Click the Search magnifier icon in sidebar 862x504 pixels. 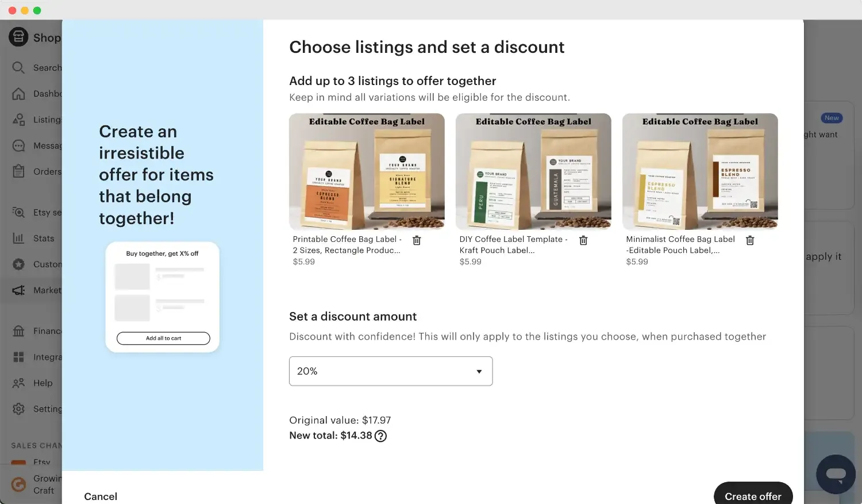pos(18,68)
